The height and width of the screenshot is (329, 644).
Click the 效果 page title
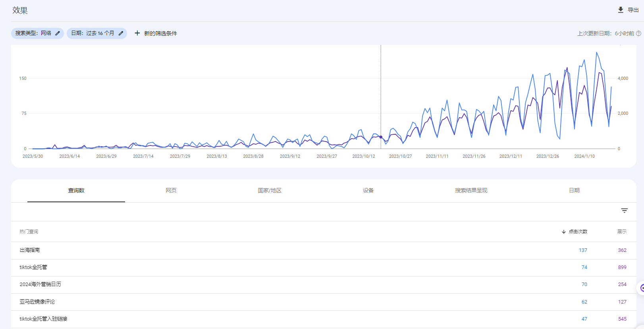click(x=20, y=10)
